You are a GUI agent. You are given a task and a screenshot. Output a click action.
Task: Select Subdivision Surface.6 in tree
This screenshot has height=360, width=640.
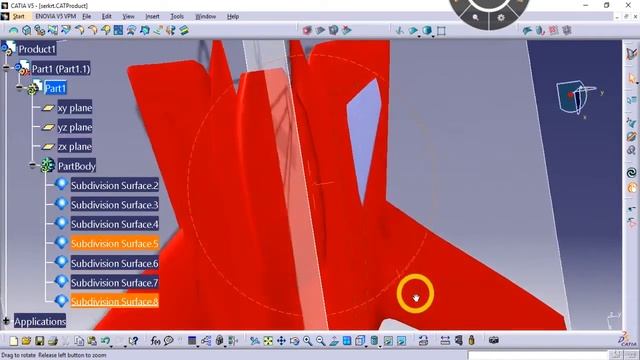click(115, 263)
